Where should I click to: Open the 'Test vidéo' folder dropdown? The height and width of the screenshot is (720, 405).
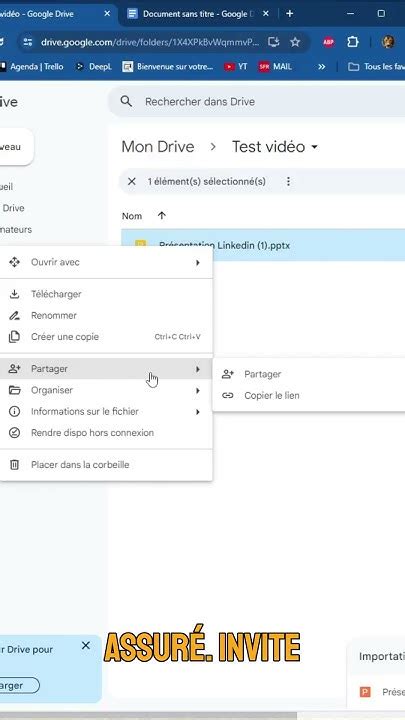[275, 147]
